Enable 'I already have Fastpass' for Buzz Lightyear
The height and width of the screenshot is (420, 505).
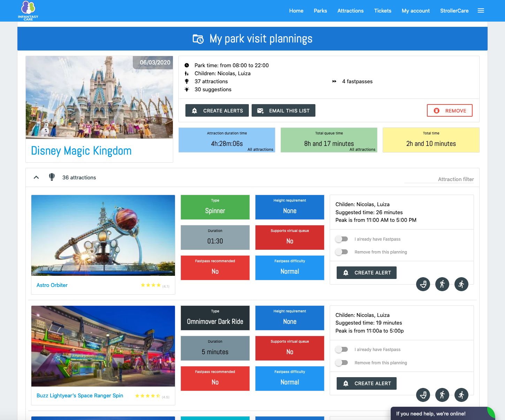tap(342, 350)
